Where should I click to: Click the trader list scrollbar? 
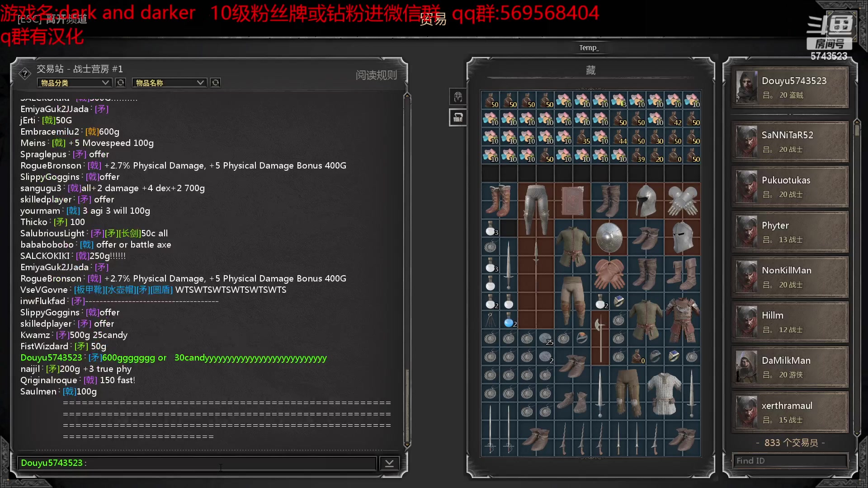pos(857,278)
